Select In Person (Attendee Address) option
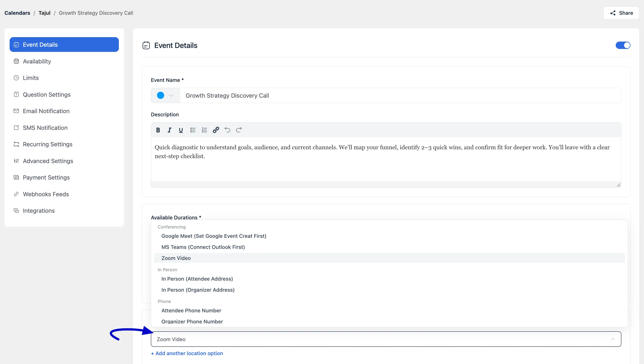 click(x=389, y=279)
